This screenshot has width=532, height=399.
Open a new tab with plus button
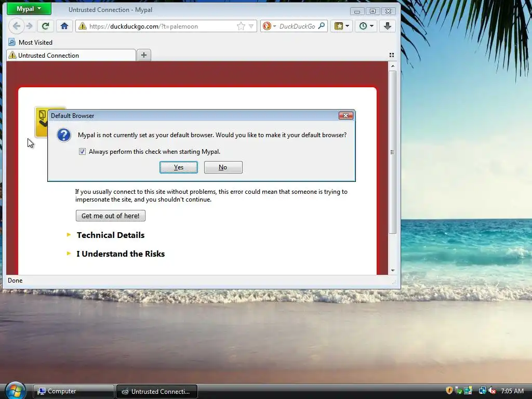tap(144, 55)
